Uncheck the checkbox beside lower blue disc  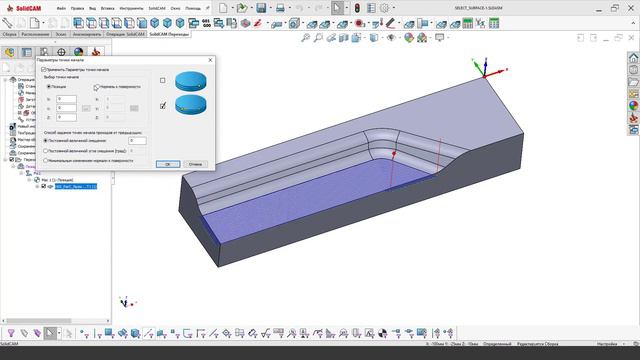pos(163,106)
